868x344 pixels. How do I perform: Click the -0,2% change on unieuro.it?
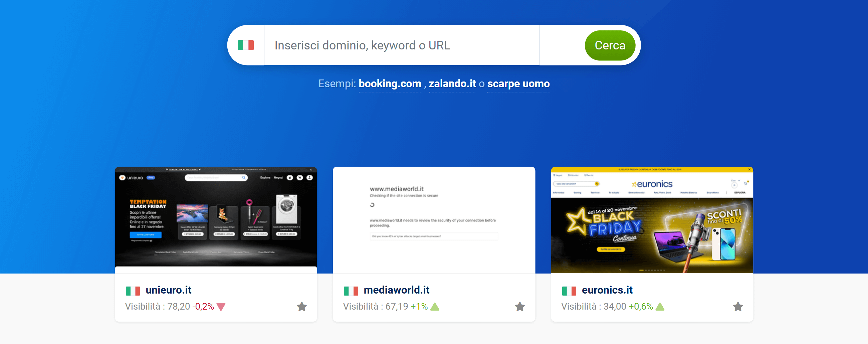pos(203,307)
